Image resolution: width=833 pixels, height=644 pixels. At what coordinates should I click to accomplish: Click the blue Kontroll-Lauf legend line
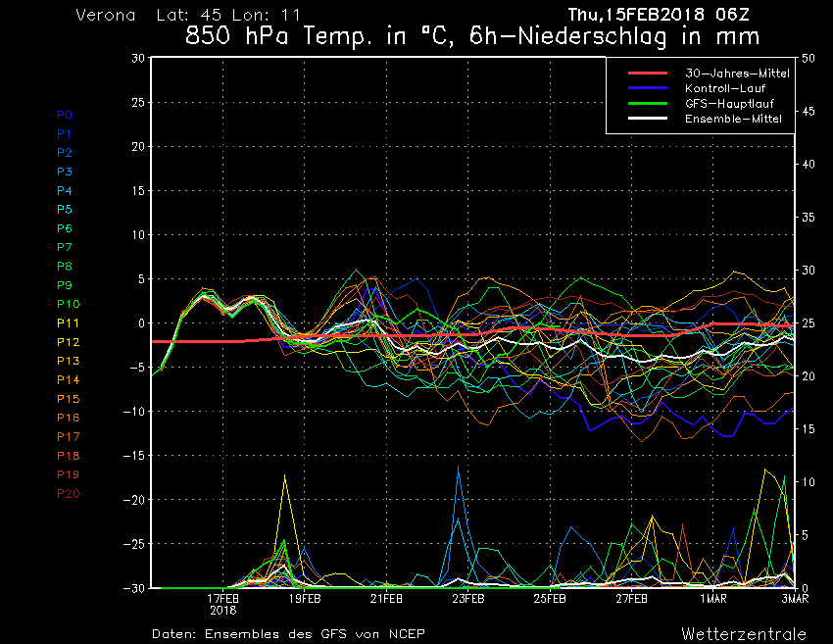coord(648,87)
